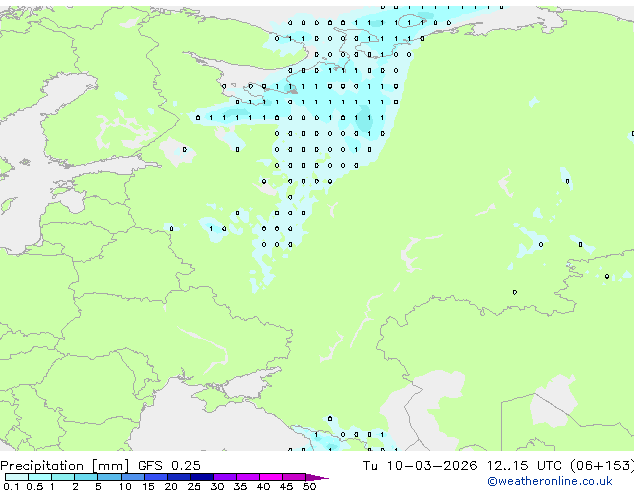Click the legend swatch between 30 and 35

click(224, 477)
